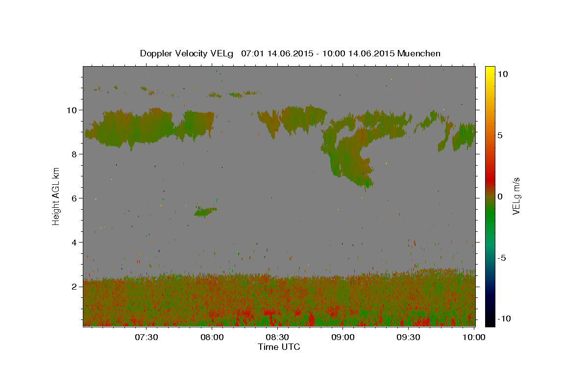Click the yellow top of the colorbar
Image resolution: width=588 pixels, height=392 pixels.
click(490, 71)
